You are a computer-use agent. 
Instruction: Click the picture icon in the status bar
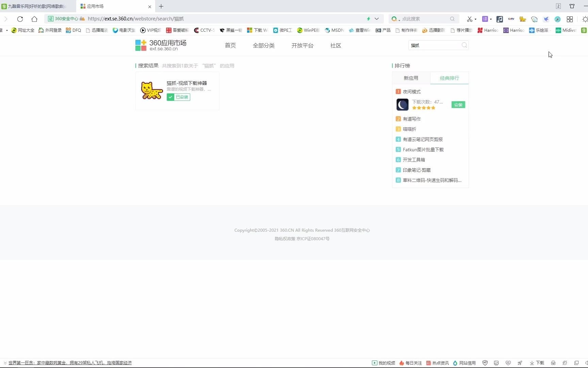point(496,363)
